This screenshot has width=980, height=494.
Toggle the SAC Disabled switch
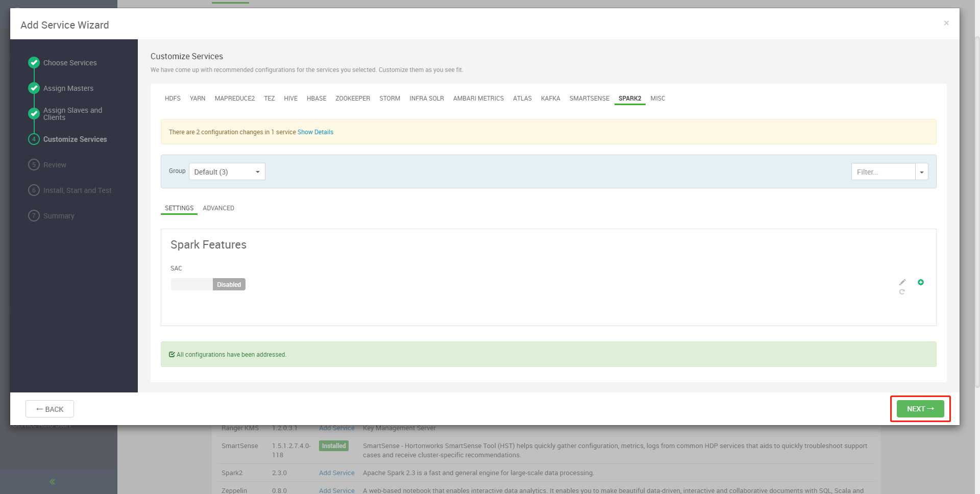[208, 284]
